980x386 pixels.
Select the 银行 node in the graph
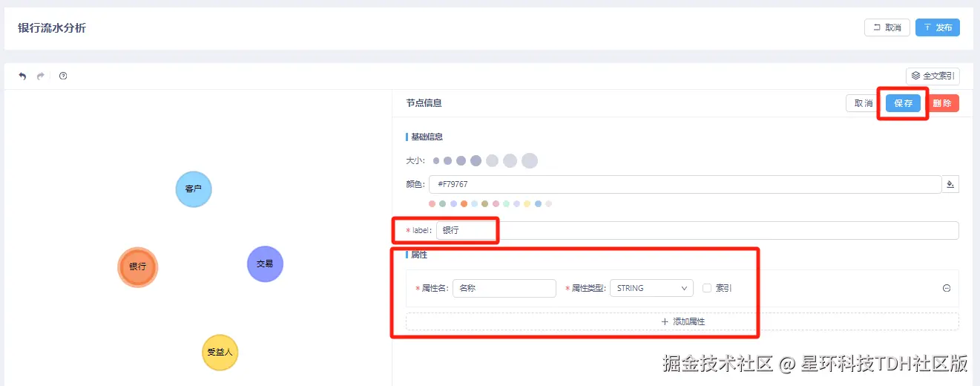click(138, 266)
